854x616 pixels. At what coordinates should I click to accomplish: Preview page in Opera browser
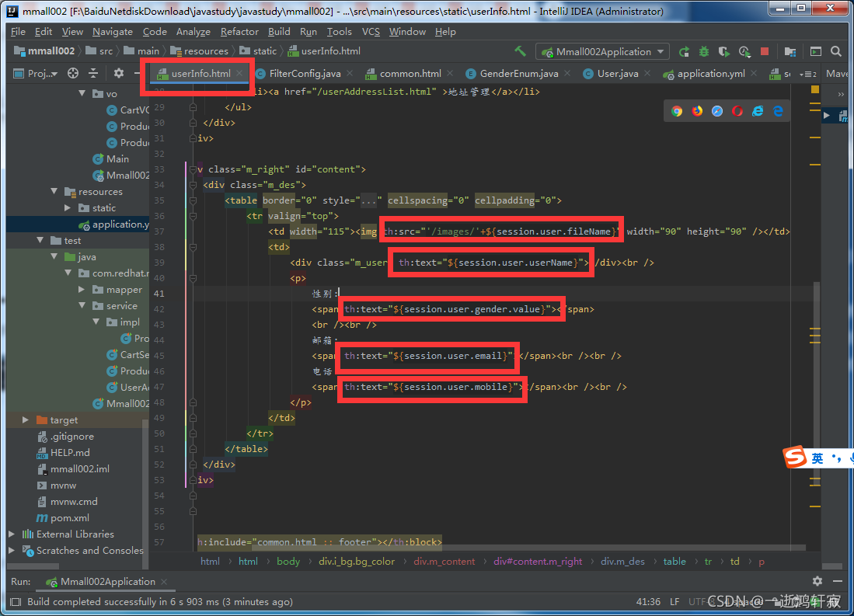[x=737, y=111]
